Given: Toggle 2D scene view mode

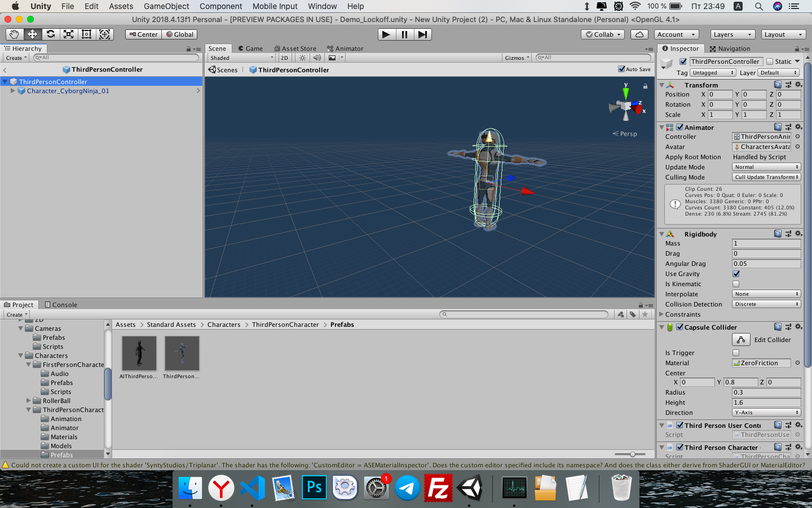Looking at the screenshot, I should 285,58.
